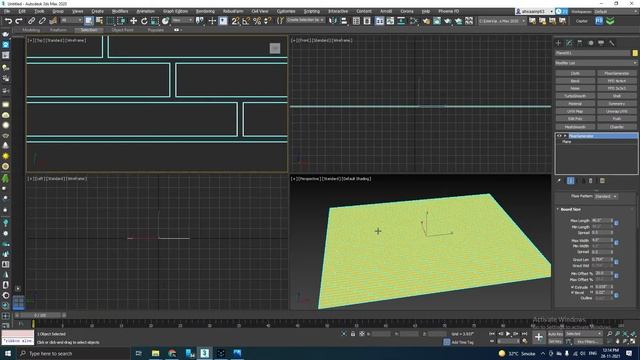The height and width of the screenshot is (360, 640).
Task: Click the time slider handle
Action: coord(40,316)
